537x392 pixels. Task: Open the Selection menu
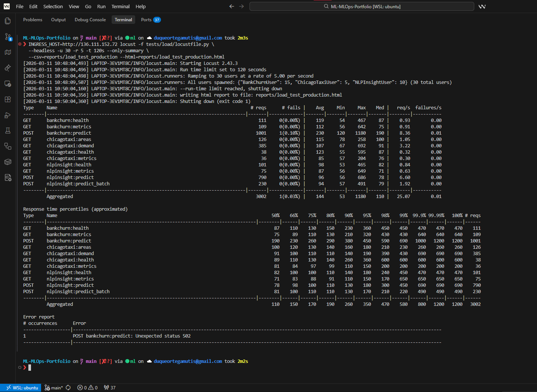pos(53,6)
